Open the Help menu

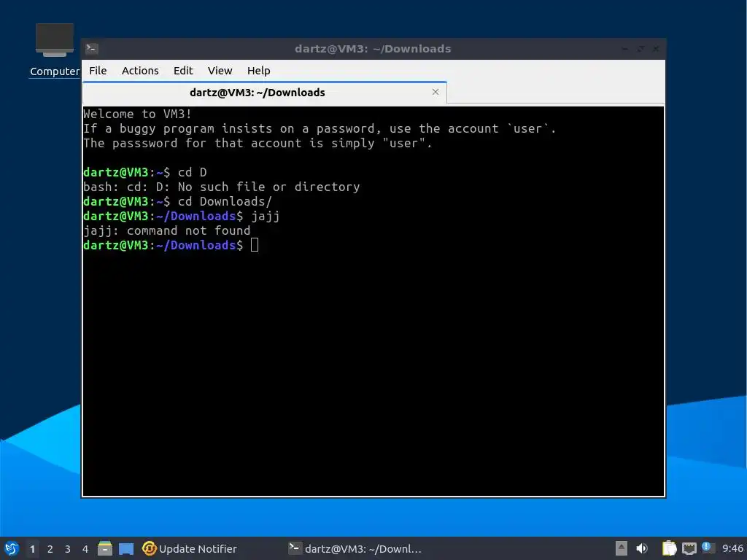[x=259, y=71]
